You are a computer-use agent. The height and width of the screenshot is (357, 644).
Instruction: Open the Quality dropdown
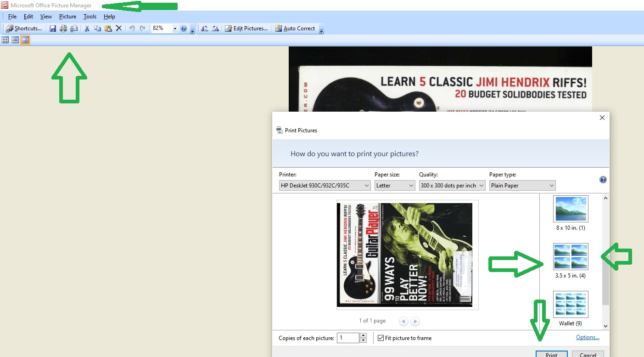(x=452, y=186)
